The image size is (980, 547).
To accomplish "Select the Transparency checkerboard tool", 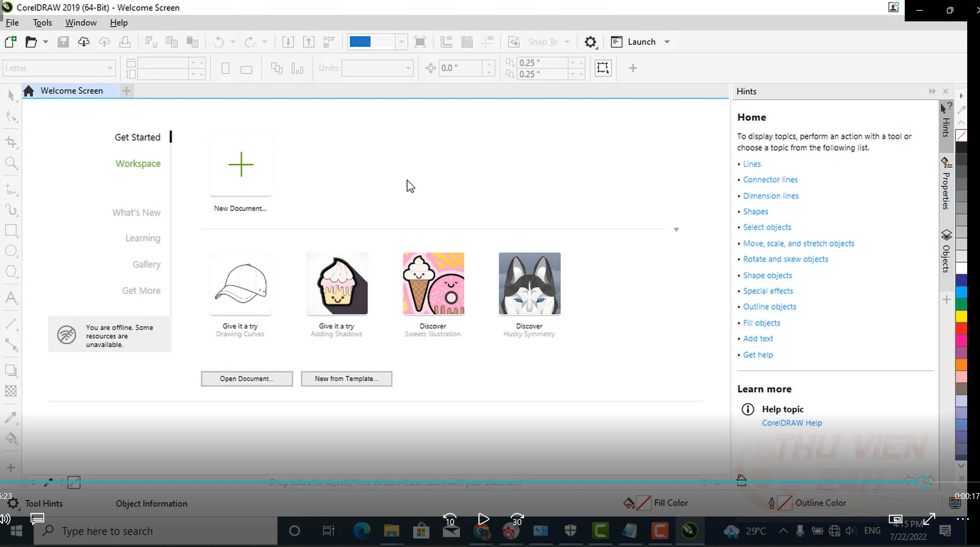I will (x=11, y=391).
